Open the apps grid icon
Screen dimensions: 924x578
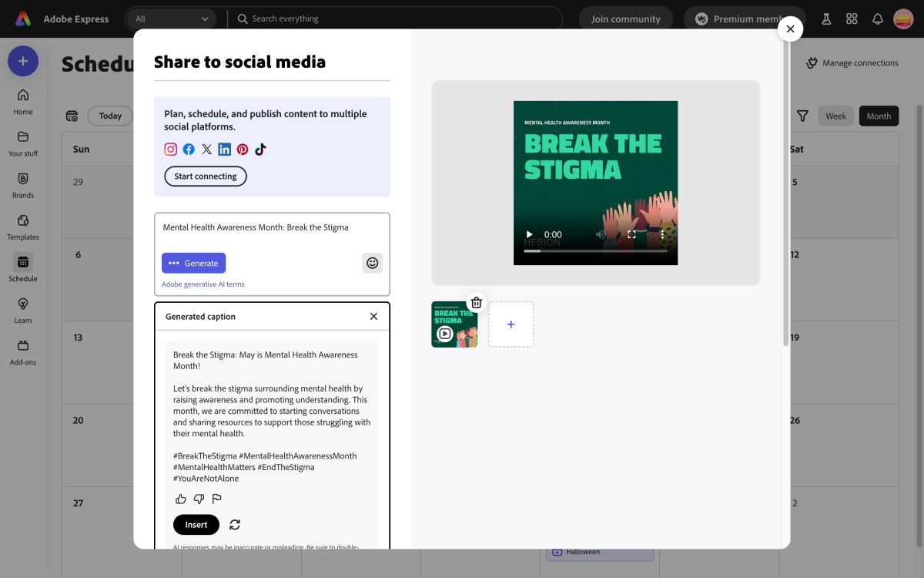click(x=852, y=19)
